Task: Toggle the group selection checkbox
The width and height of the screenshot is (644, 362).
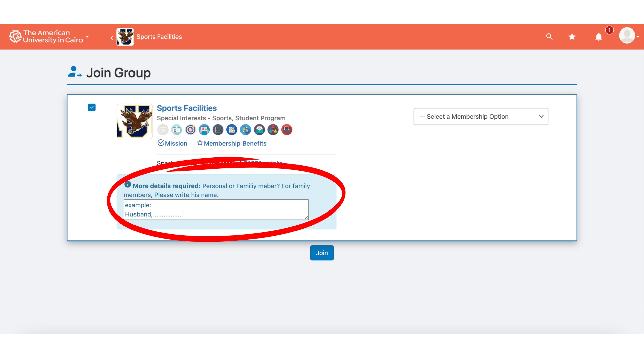Action: click(x=92, y=107)
